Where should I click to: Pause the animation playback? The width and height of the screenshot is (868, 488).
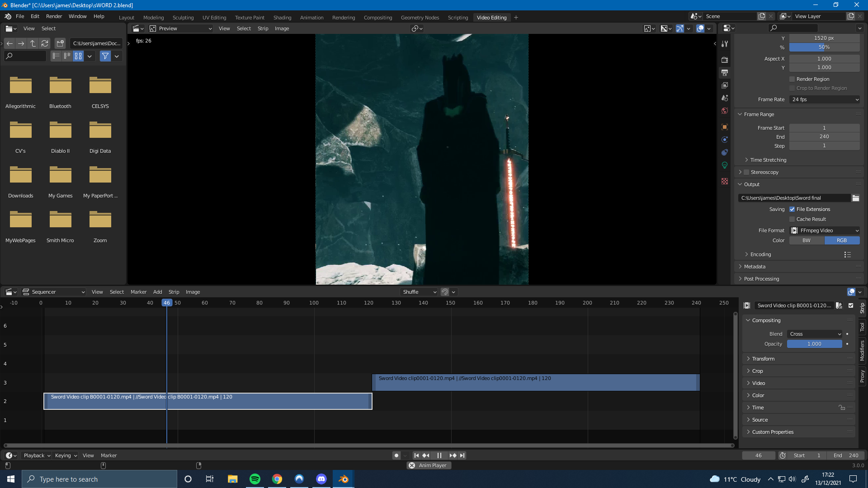[x=439, y=455]
